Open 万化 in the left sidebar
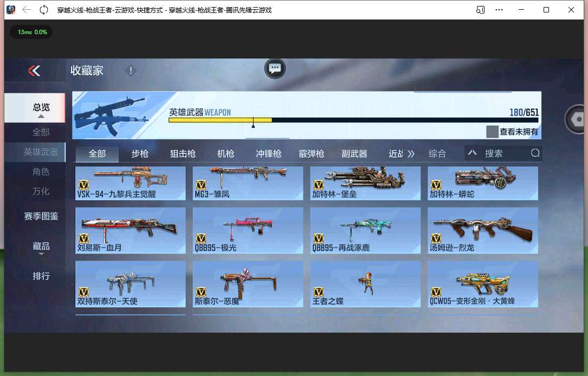Viewport: 588px width, 376px height. pos(41,191)
